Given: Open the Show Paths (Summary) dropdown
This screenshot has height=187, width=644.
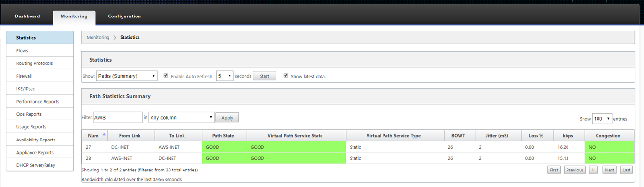Looking at the screenshot, I should click(x=127, y=76).
